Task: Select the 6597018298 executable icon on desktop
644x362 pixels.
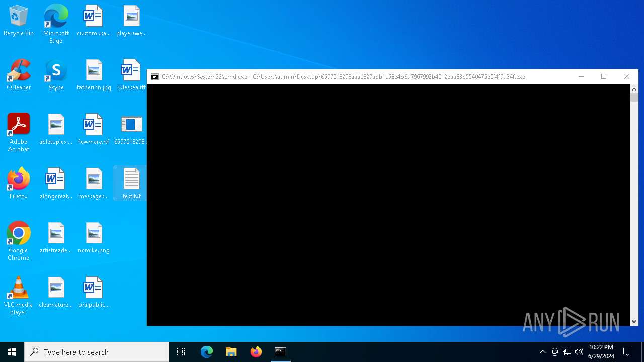Action: [x=131, y=130]
